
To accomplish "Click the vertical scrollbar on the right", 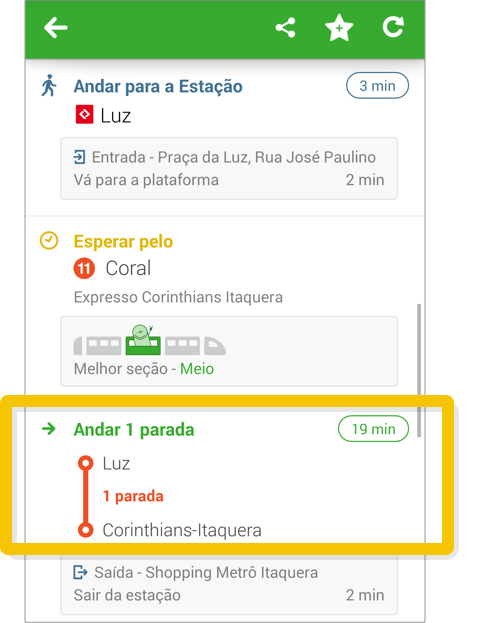I will [419, 370].
